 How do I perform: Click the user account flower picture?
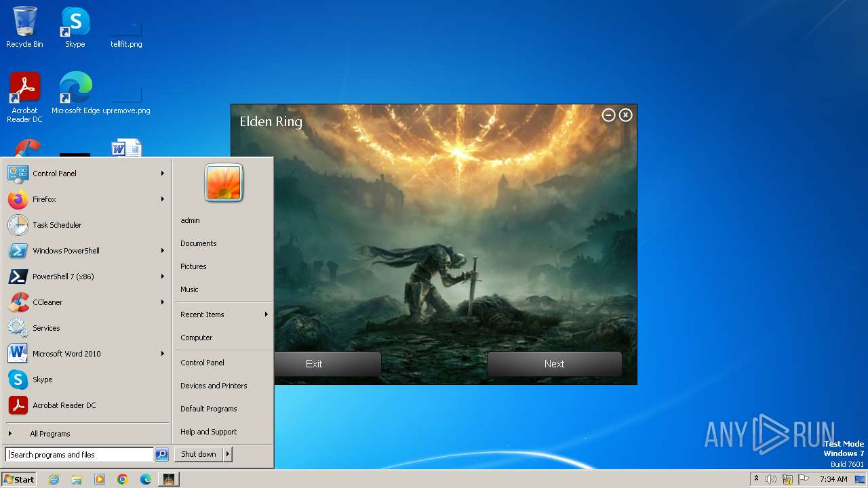coord(224,183)
